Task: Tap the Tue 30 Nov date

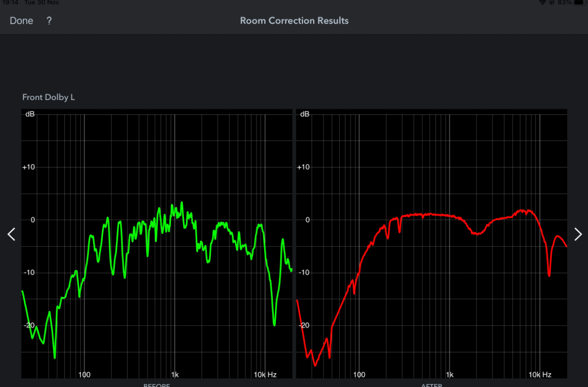Action: point(42,3)
